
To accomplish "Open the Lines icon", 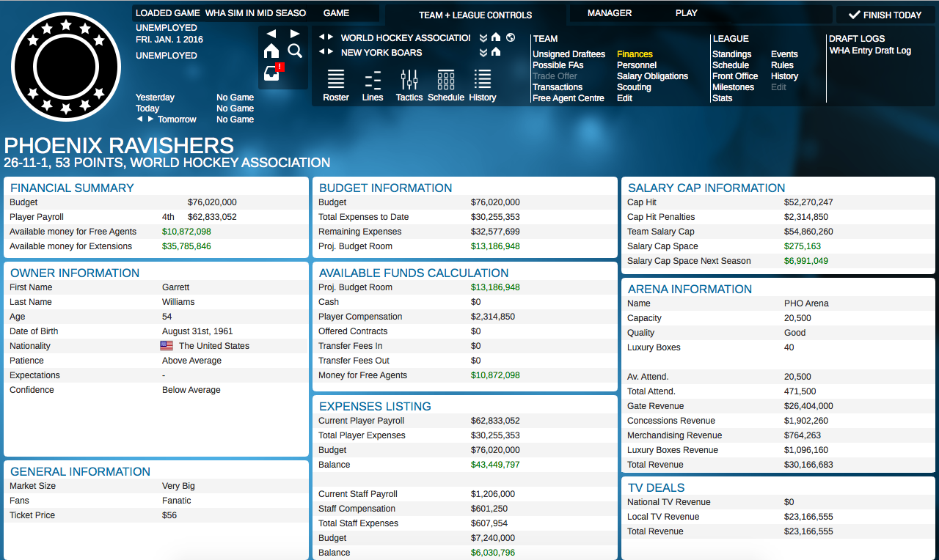I will (373, 85).
